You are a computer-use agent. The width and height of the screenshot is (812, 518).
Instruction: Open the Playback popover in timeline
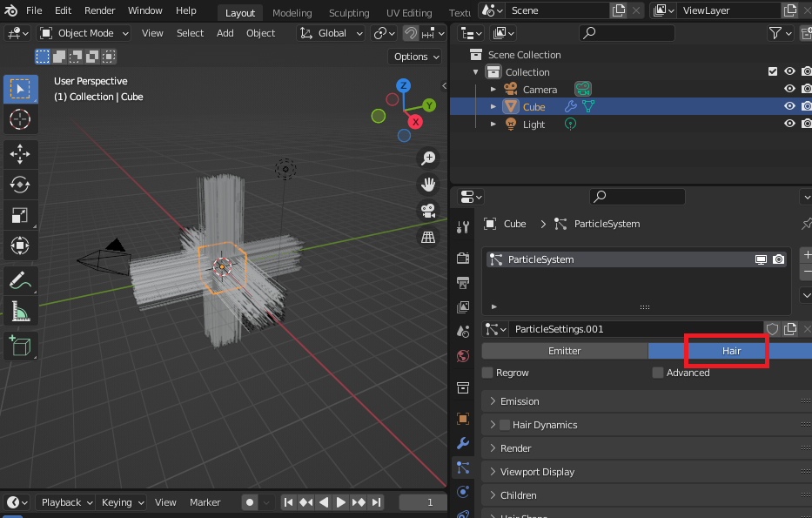click(65, 502)
